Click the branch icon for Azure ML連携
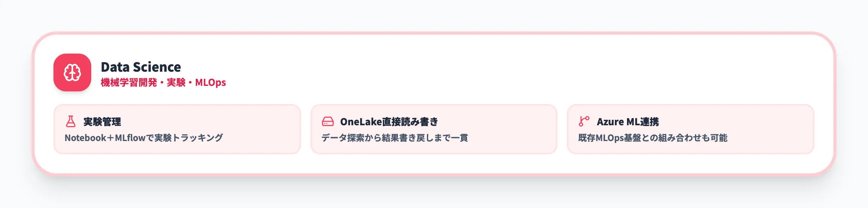 (584, 121)
